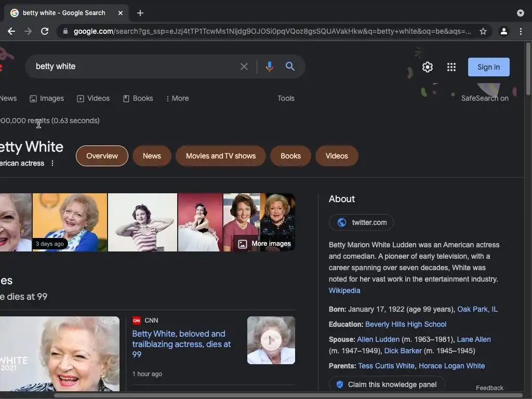Open image labeled 3 days ago
Screen dimensions: 532x399
[x=70, y=222]
